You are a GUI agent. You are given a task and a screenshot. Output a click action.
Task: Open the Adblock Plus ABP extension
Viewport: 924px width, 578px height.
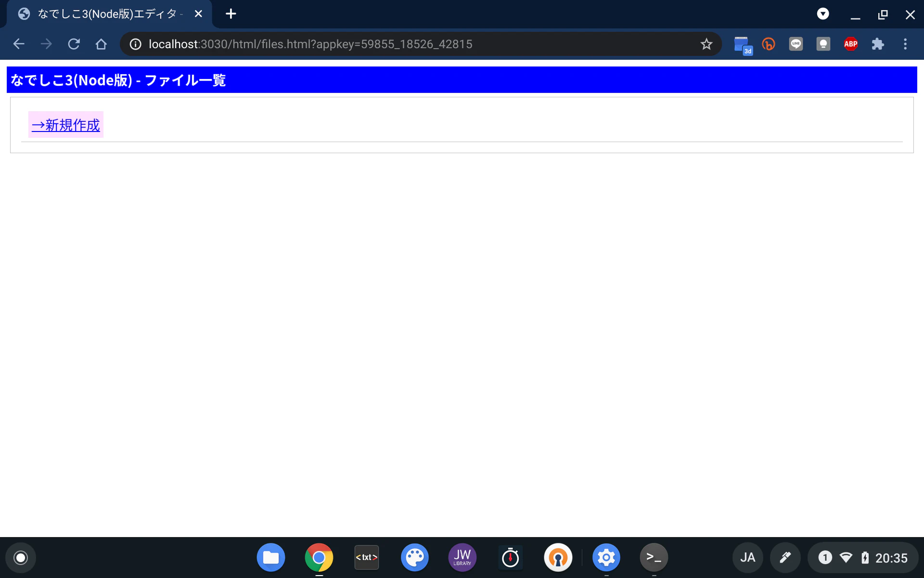[x=851, y=44]
